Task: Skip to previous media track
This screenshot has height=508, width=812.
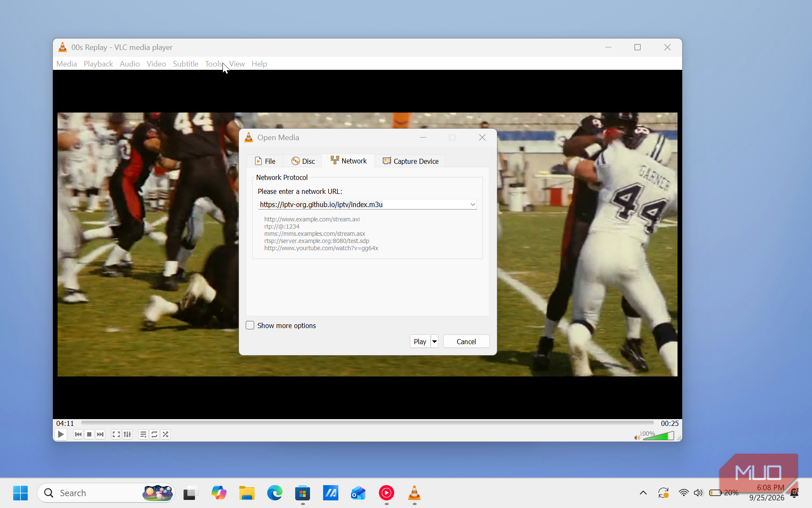Action: point(78,434)
